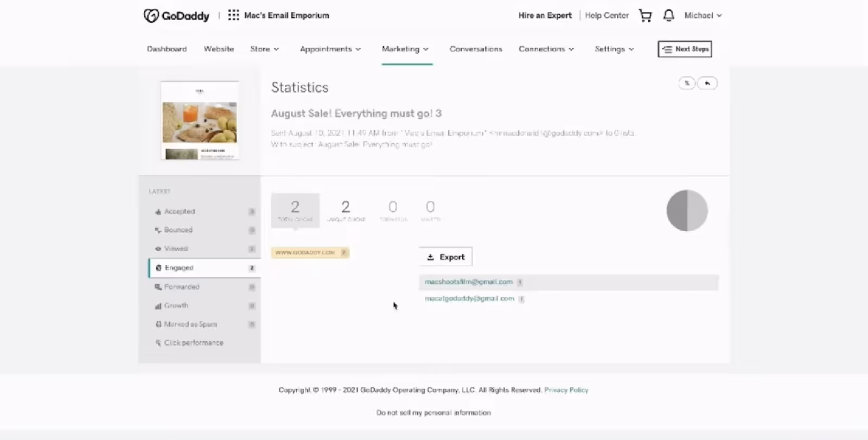Select the WWW.GODADDY.COM link tag
Image resolution: width=868 pixels, height=440 pixels.
(x=310, y=253)
